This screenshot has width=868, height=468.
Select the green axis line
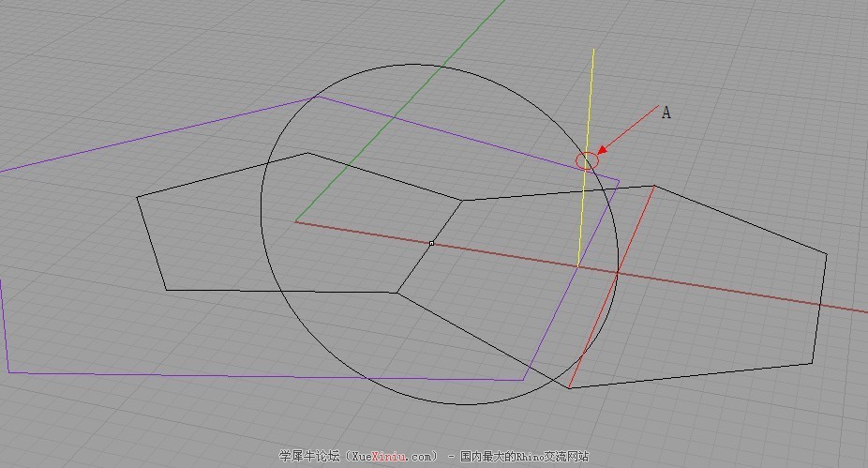click(x=399, y=111)
